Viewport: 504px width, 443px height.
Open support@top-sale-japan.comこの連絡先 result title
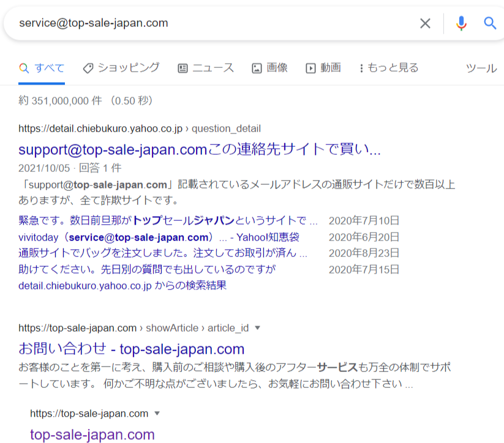(x=200, y=149)
